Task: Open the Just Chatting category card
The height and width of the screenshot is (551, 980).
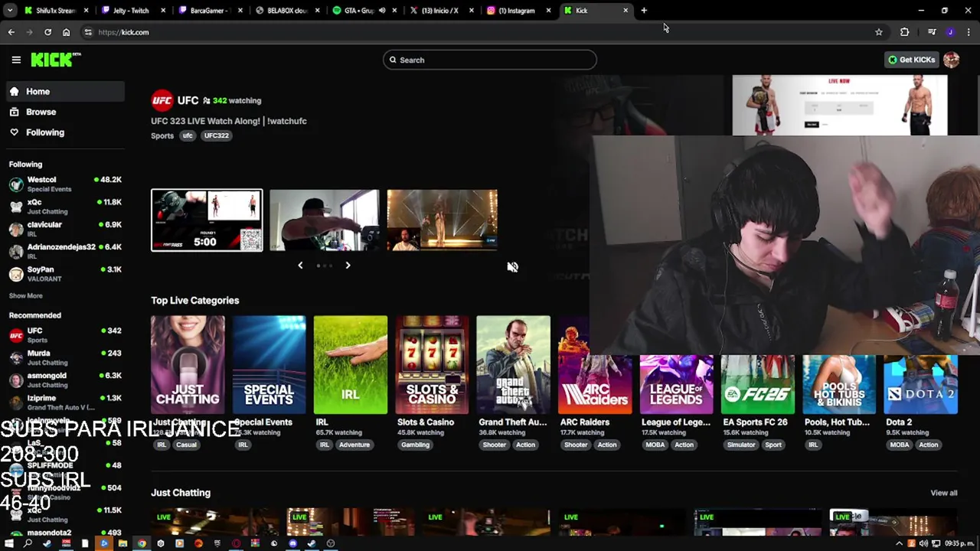Action: pyautogui.click(x=188, y=365)
